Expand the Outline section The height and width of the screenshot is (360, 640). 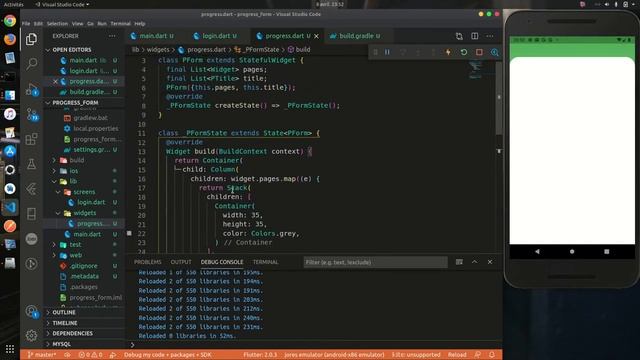(x=64, y=312)
